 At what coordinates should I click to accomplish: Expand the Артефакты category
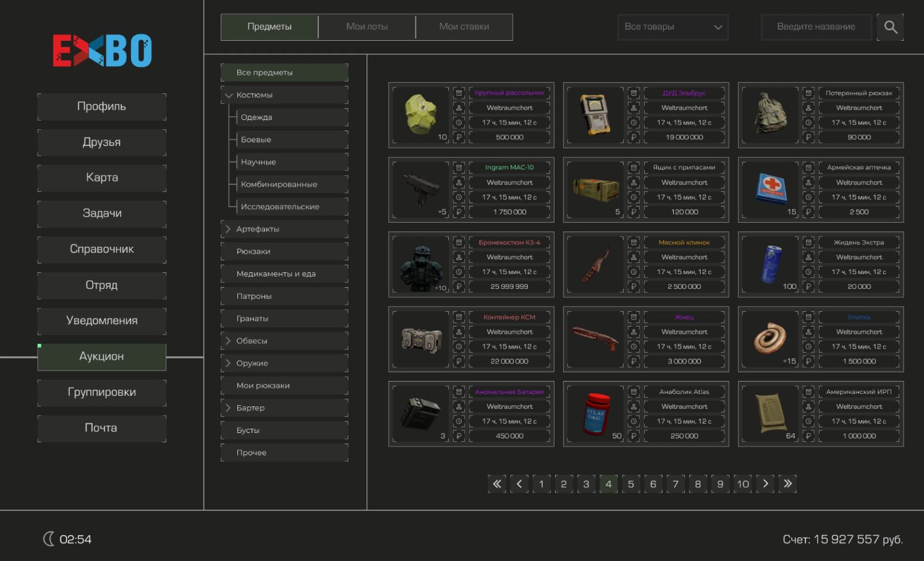[229, 229]
